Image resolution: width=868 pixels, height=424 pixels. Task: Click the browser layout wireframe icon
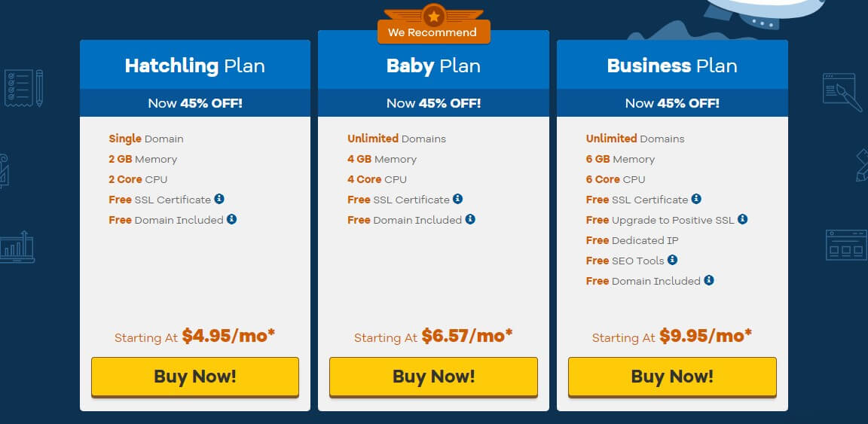coord(846,245)
